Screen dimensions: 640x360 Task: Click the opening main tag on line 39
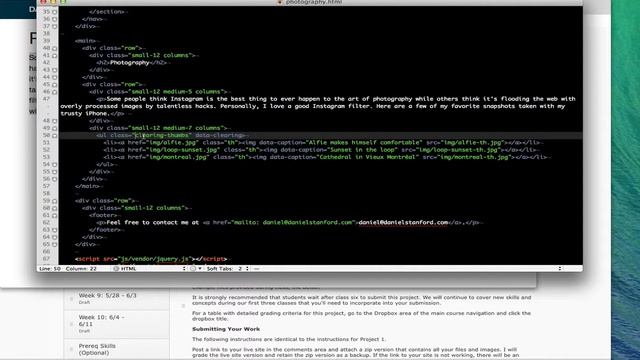[85, 41]
